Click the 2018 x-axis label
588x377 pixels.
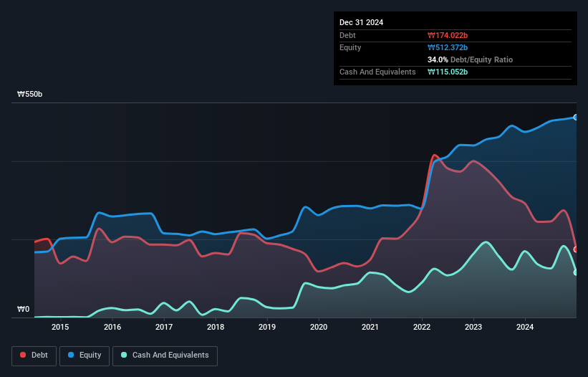coord(216,327)
